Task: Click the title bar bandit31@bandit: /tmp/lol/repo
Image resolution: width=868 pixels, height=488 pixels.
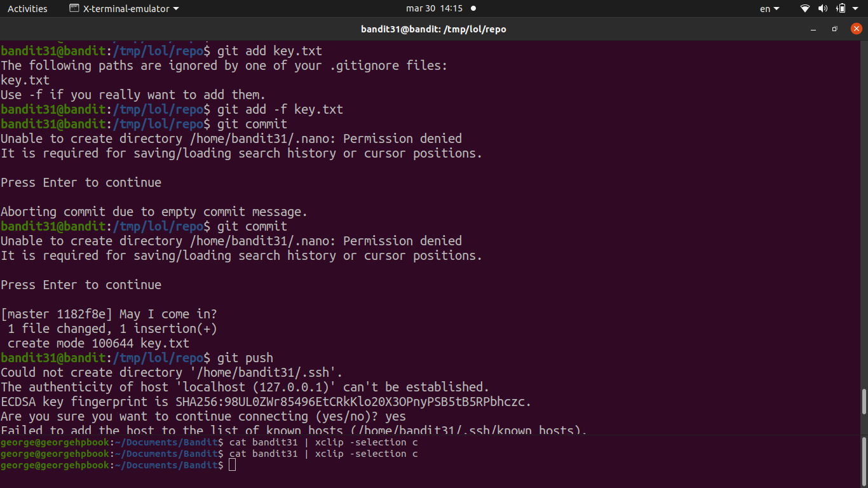Action: (433, 29)
